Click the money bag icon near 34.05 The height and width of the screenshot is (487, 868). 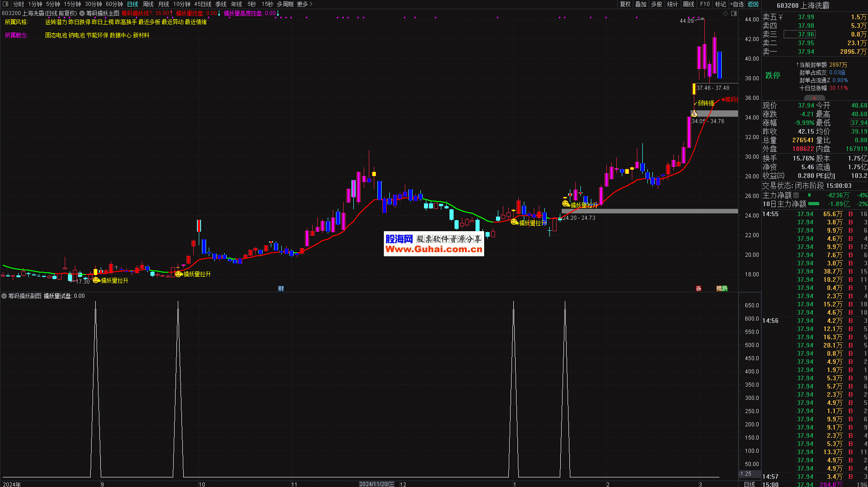tap(694, 114)
